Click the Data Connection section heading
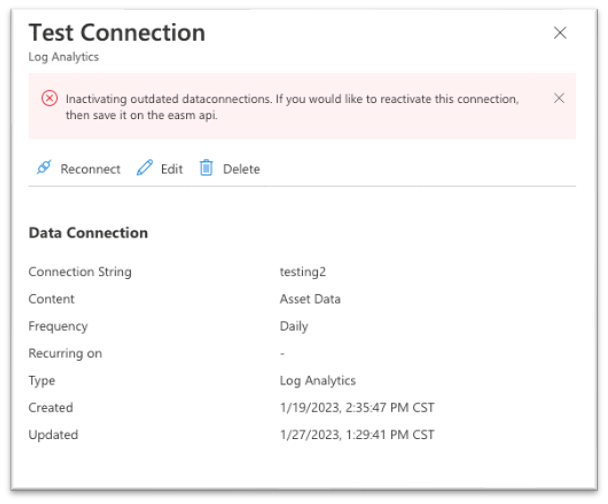This screenshot has width=608, height=504. tap(88, 233)
